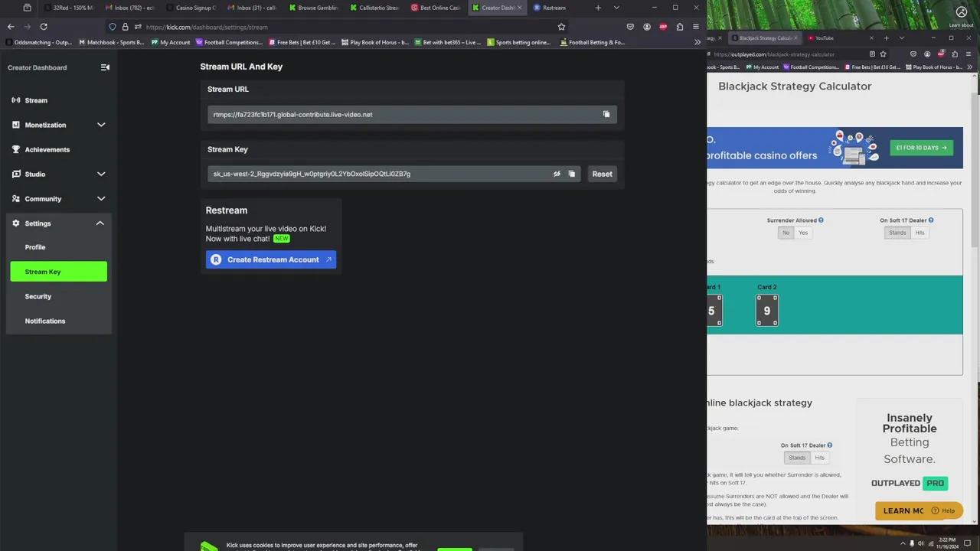Select No for Surrender Allowed
The image size is (980, 551).
pos(786,233)
